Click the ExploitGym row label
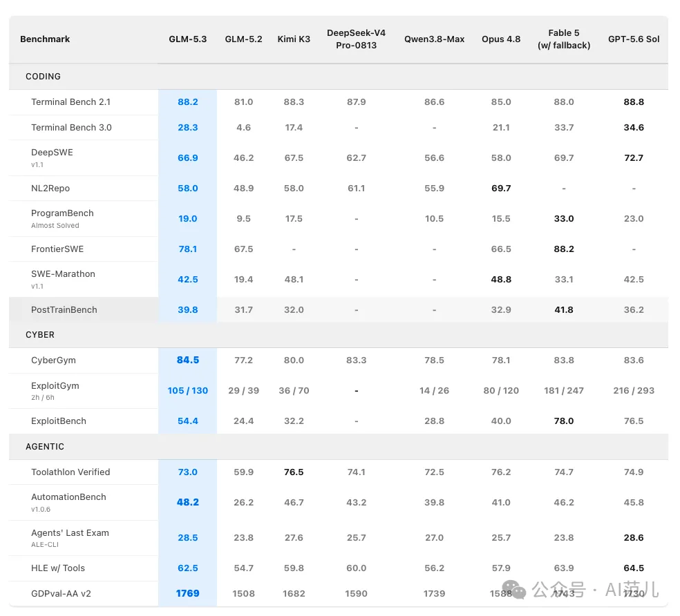The width and height of the screenshot is (680, 616). pos(55,386)
